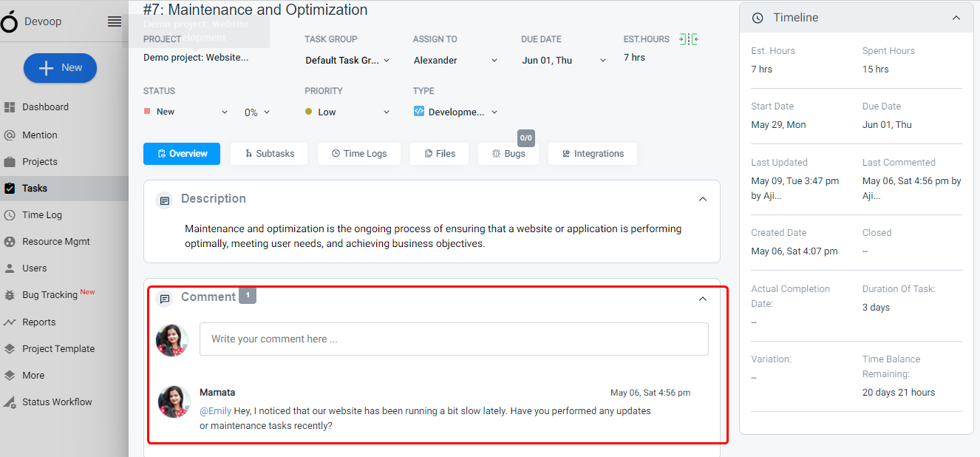Open the Status dropdown showing New

pyautogui.click(x=186, y=112)
